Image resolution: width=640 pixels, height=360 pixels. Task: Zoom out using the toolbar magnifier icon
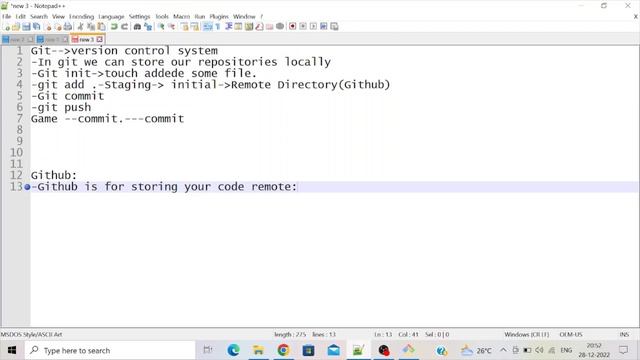[171, 27]
